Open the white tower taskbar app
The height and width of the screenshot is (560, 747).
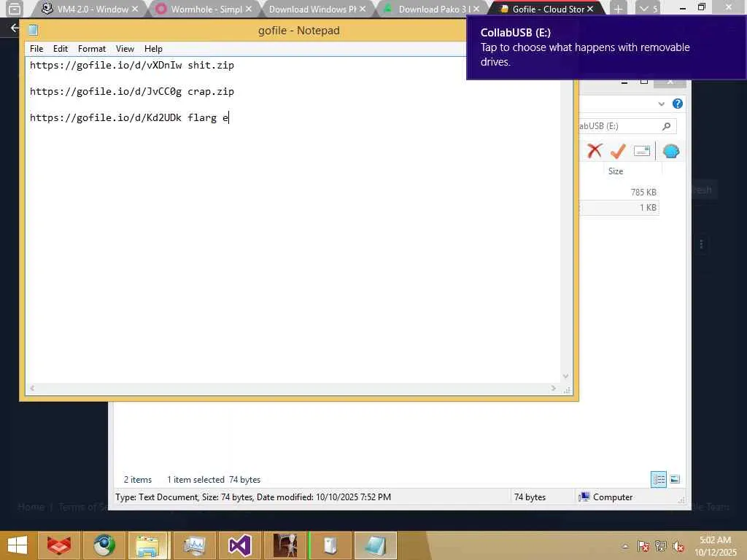pyautogui.click(x=330, y=545)
